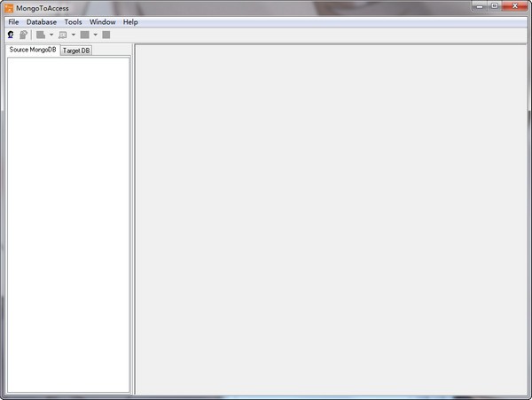Open the Tools menu
The width and height of the screenshot is (532, 400).
(73, 21)
